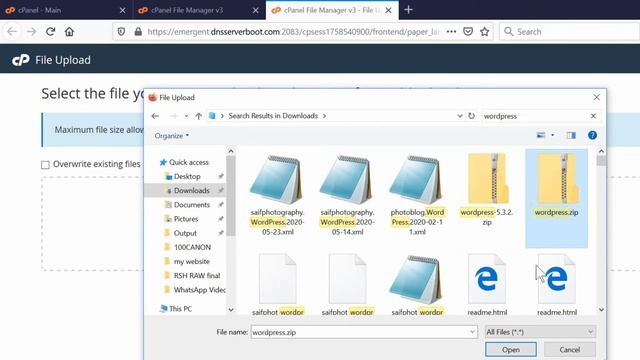Viewport: 640px width, 360px height.
Task: Close the File Upload dialog
Action: click(x=596, y=97)
